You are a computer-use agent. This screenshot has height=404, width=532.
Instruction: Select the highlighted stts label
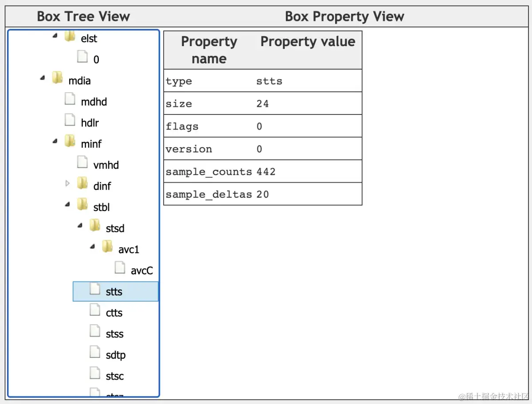click(114, 292)
